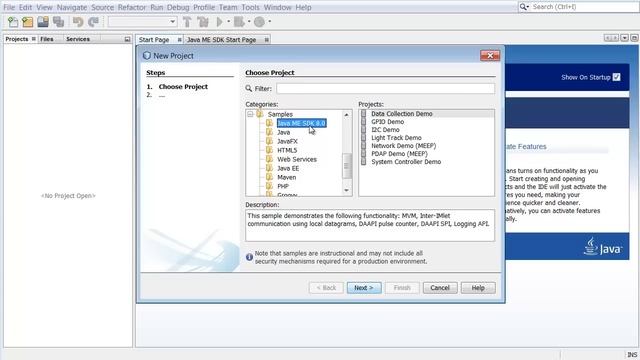Screen dimensions: 640x360
Task: Click the Categories scrollbar up arrow
Action: [x=347, y=115]
